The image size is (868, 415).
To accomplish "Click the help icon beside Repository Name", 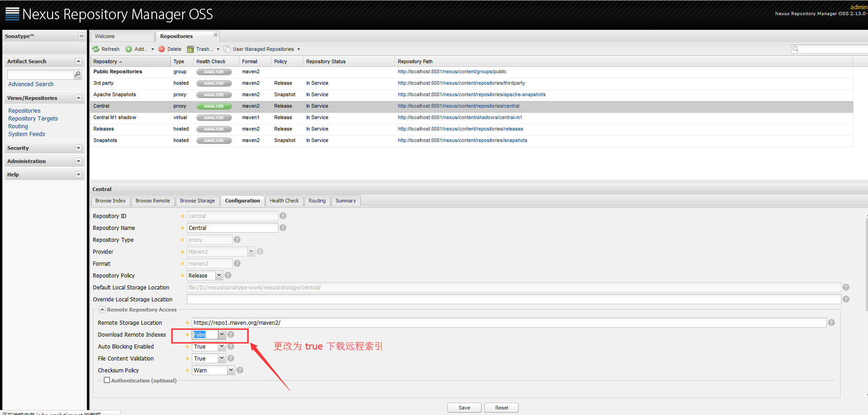I will [283, 228].
